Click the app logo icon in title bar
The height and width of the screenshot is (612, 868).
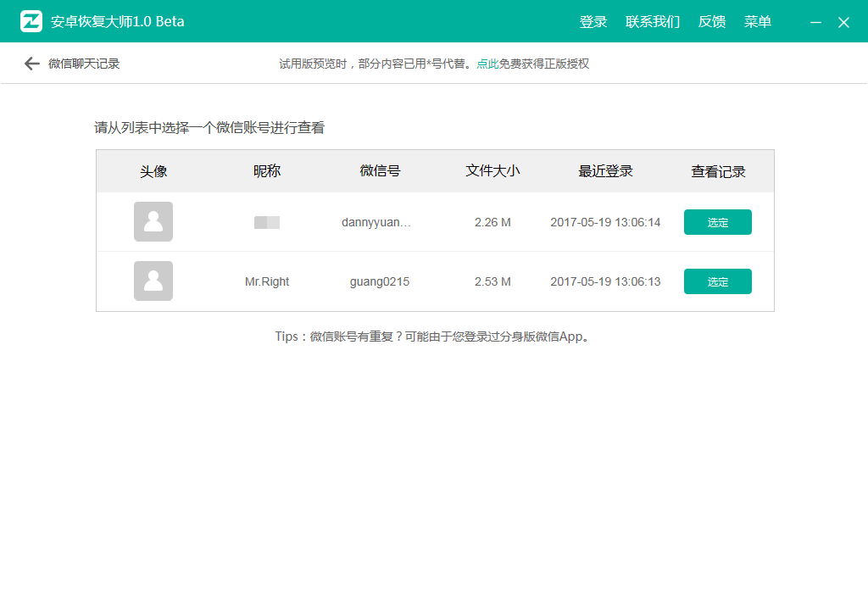[x=31, y=21]
